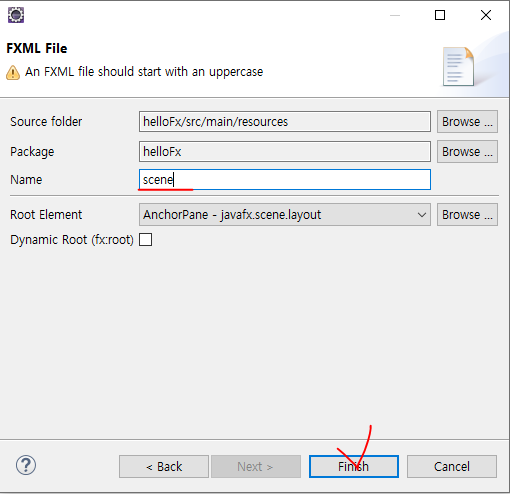The image size is (510, 494).
Task: Click the Finish button
Action: [x=354, y=466]
